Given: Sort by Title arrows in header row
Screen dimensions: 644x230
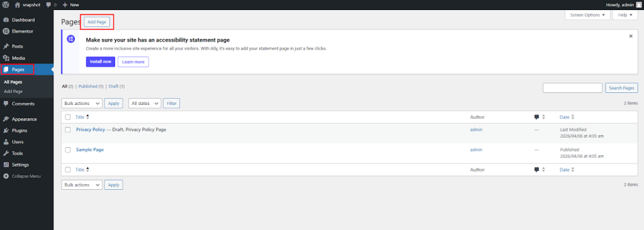Looking at the screenshot, I should coord(87,117).
